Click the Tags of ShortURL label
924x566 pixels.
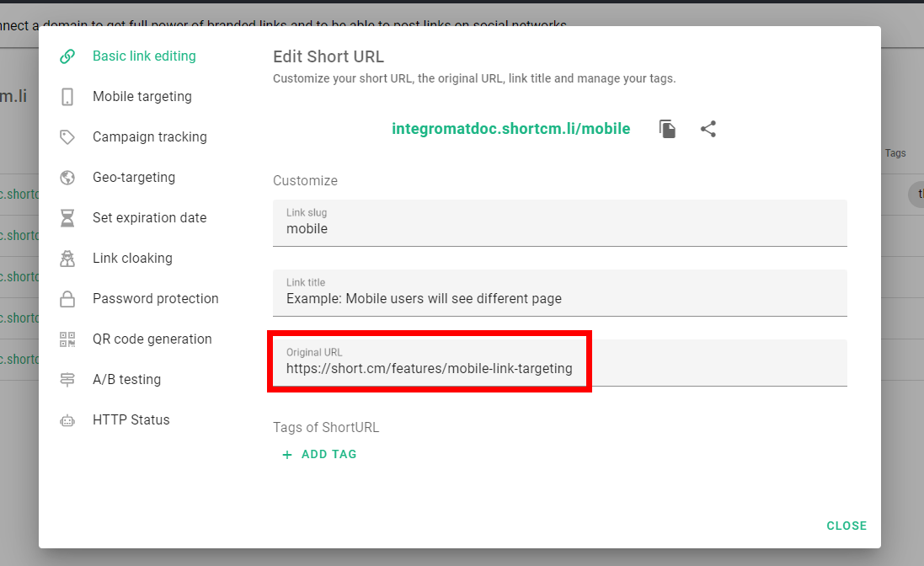(326, 428)
